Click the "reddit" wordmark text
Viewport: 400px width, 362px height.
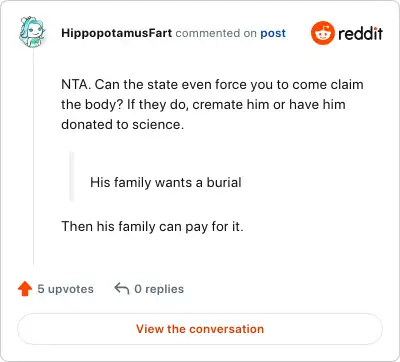point(360,33)
